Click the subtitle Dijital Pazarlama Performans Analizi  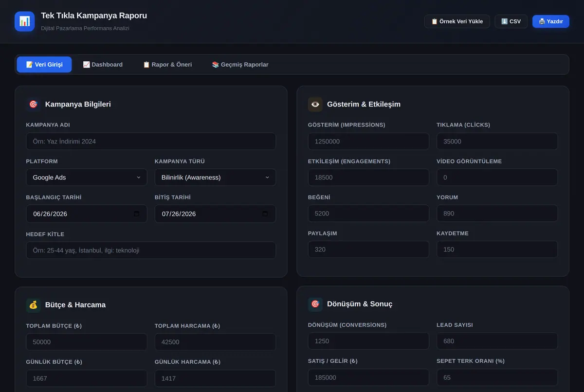tap(85, 28)
